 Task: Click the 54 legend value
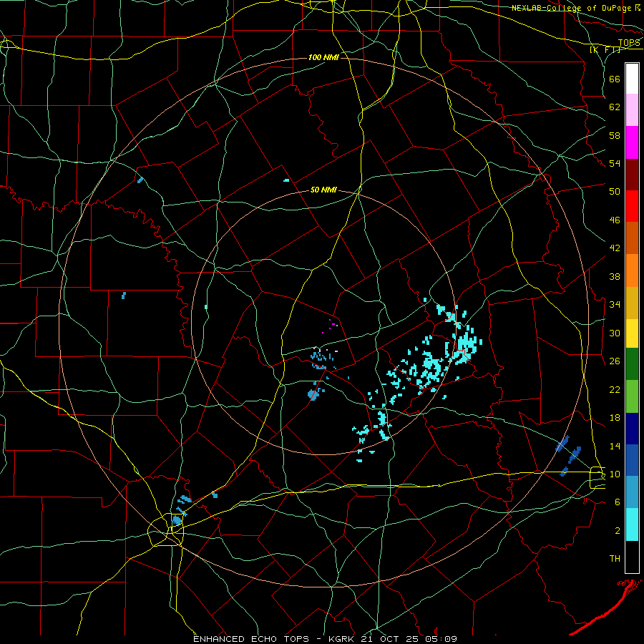[615, 163]
